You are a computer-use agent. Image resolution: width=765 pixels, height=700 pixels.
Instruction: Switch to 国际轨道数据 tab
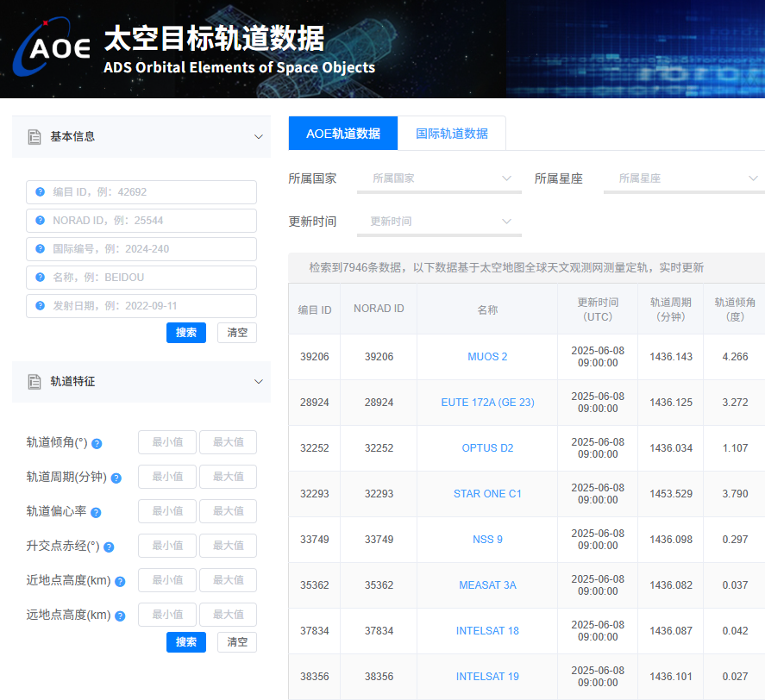pyautogui.click(x=452, y=133)
